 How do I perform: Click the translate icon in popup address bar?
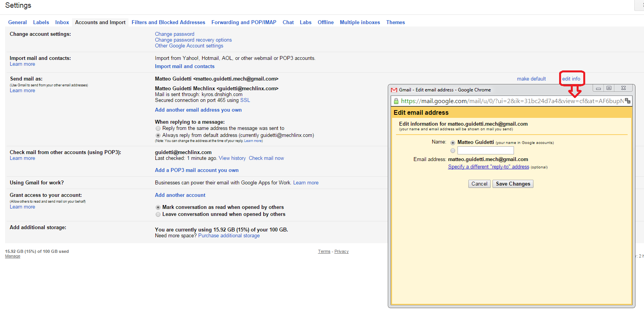click(x=627, y=101)
